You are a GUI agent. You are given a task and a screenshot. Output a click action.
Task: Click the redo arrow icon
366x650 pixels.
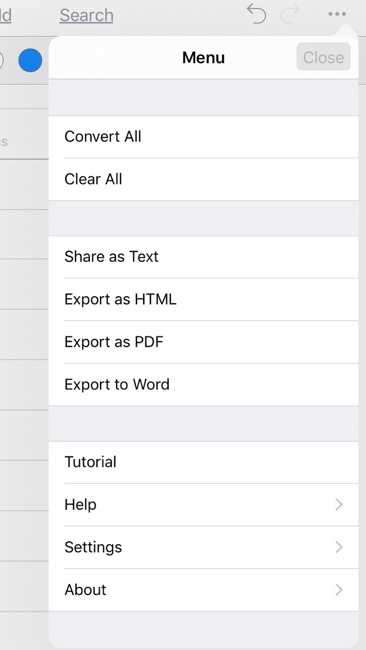tap(290, 14)
